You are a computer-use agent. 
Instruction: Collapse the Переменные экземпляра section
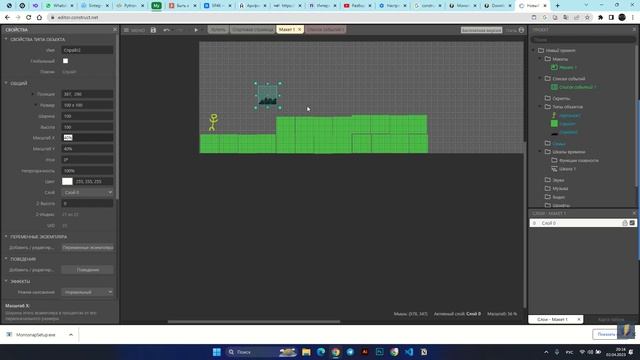pyautogui.click(x=6, y=236)
